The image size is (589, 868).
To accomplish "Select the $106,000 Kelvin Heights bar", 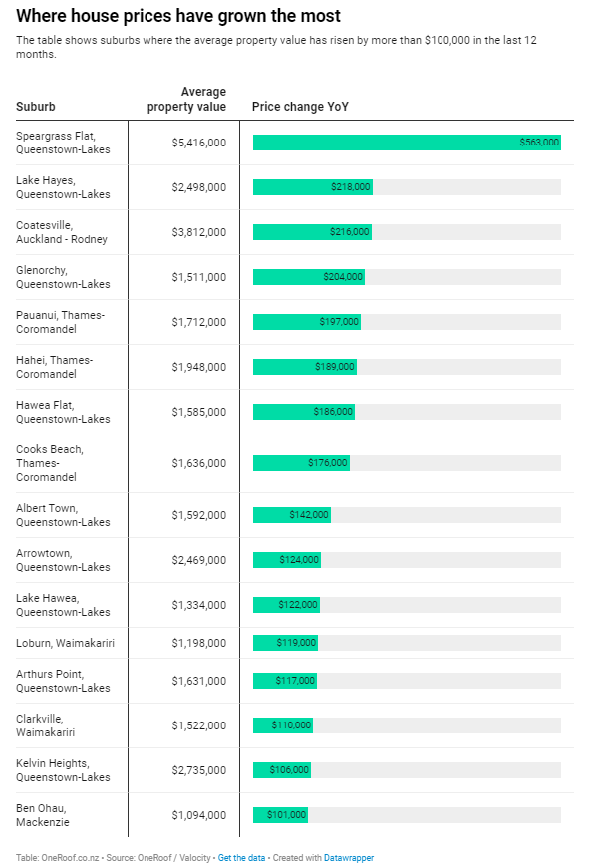I will pyautogui.click(x=282, y=770).
